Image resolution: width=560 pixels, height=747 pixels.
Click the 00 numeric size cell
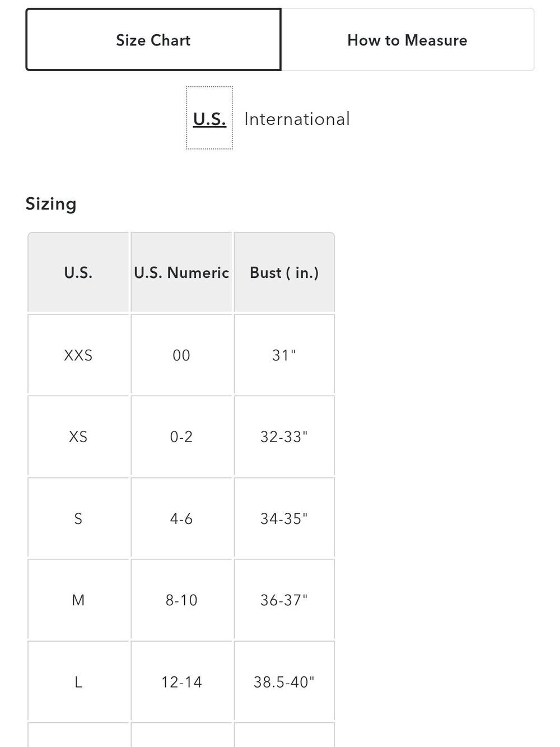(181, 355)
